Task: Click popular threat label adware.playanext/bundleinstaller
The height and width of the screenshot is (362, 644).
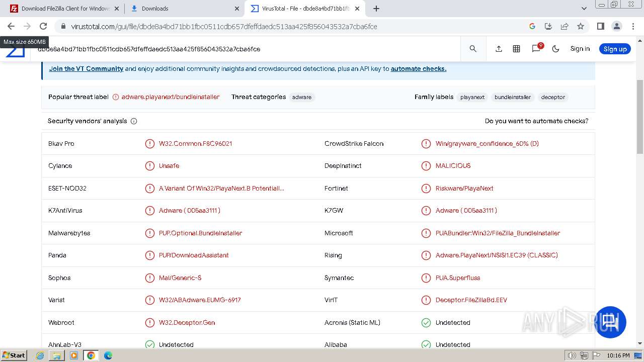Action: click(x=170, y=97)
